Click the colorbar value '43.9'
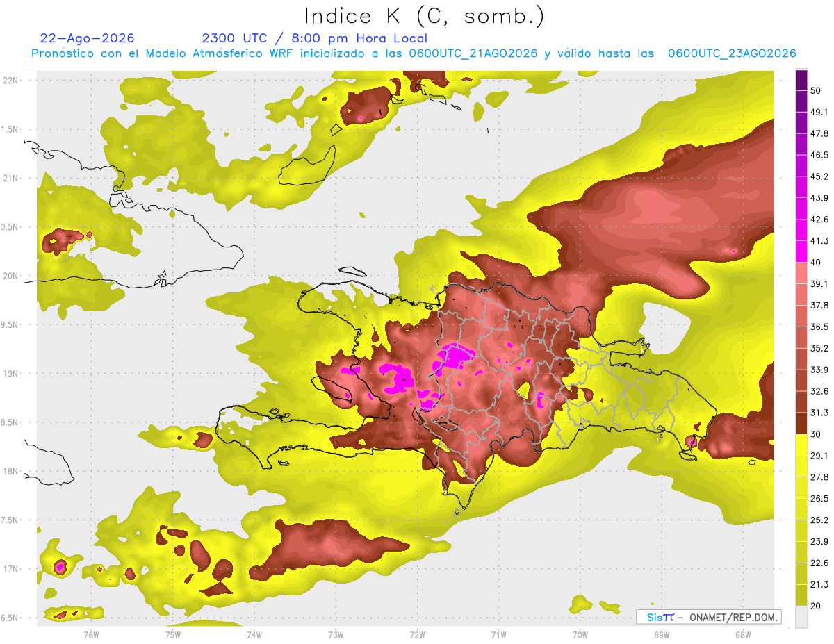 click(x=819, y=198)
